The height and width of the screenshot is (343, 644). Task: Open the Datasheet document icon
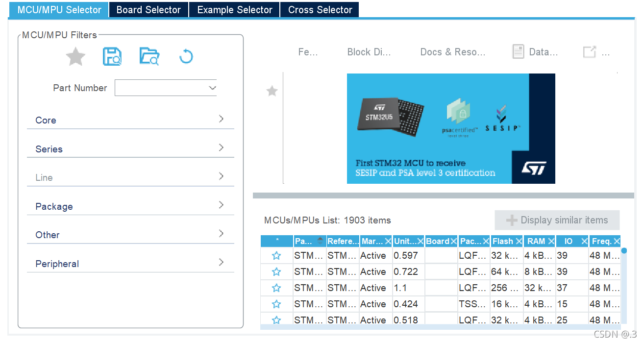(x=518, y=51)
